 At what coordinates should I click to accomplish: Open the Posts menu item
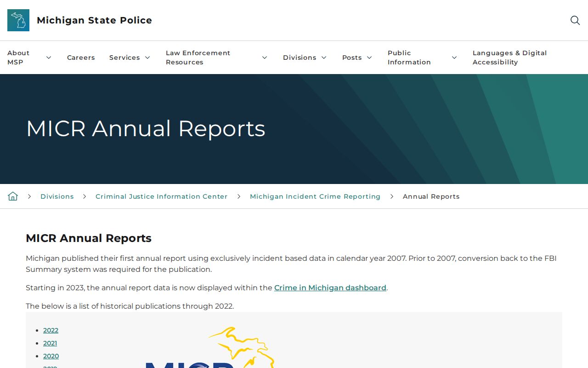[x=352, y=57]
